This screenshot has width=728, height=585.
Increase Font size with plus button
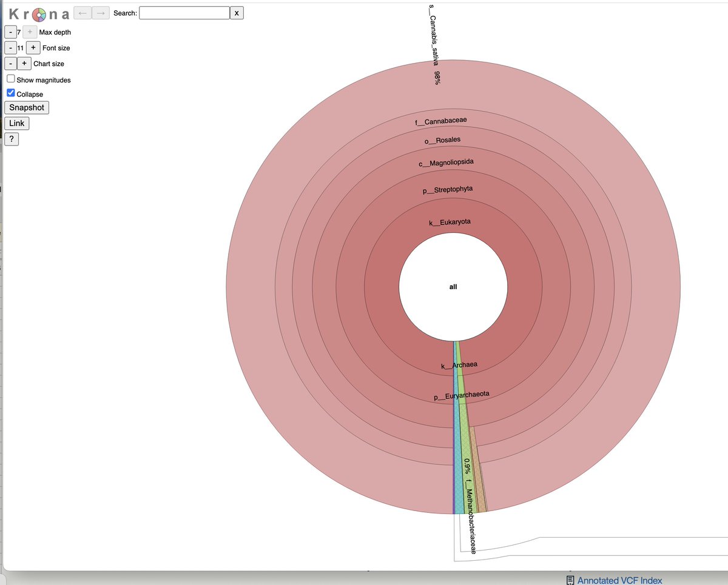point(33,48)
